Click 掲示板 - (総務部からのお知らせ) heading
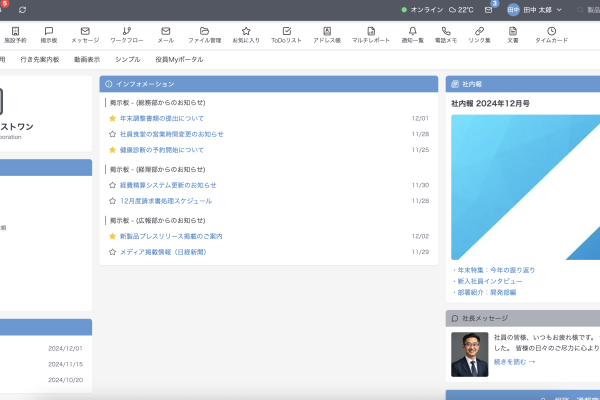600x400 pixels. [x=157, y=103]
